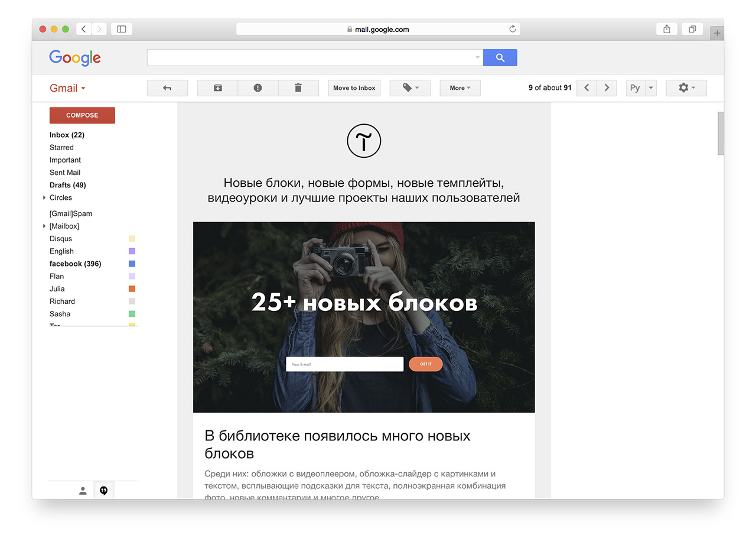Go to the newer message arrow

point(586,88)
